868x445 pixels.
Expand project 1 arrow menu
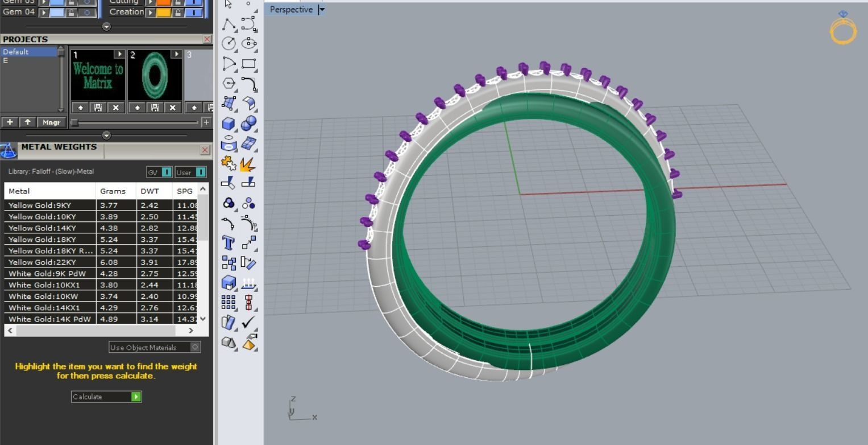[x=119, y=54]
